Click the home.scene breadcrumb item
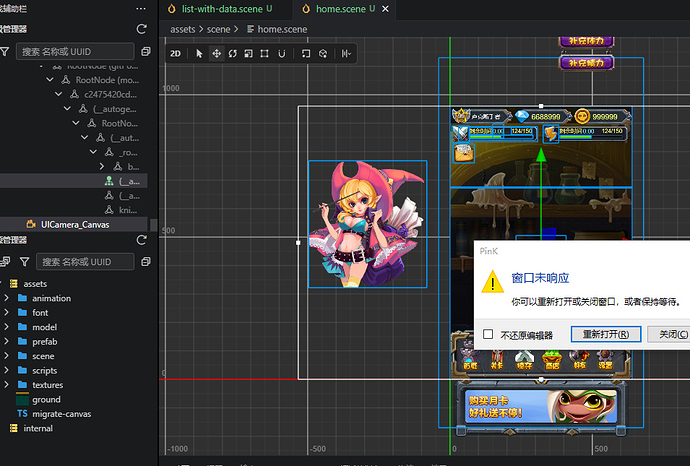690x466 pixels. (x=277, y=29)
